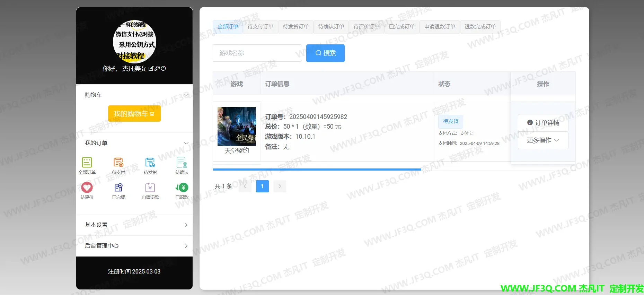Collapse the 购物车 section
644x295 pixels.
(186, 95)
